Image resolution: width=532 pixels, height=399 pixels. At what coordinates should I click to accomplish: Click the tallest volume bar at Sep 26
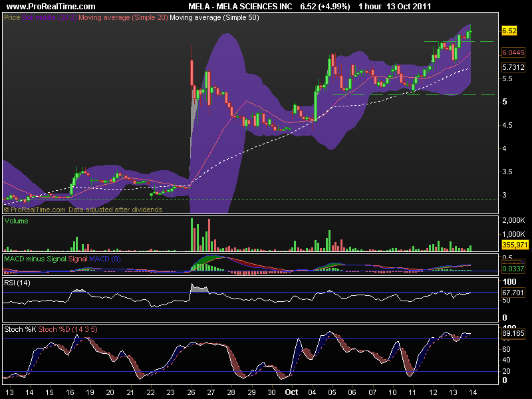(x=192, y=235)
